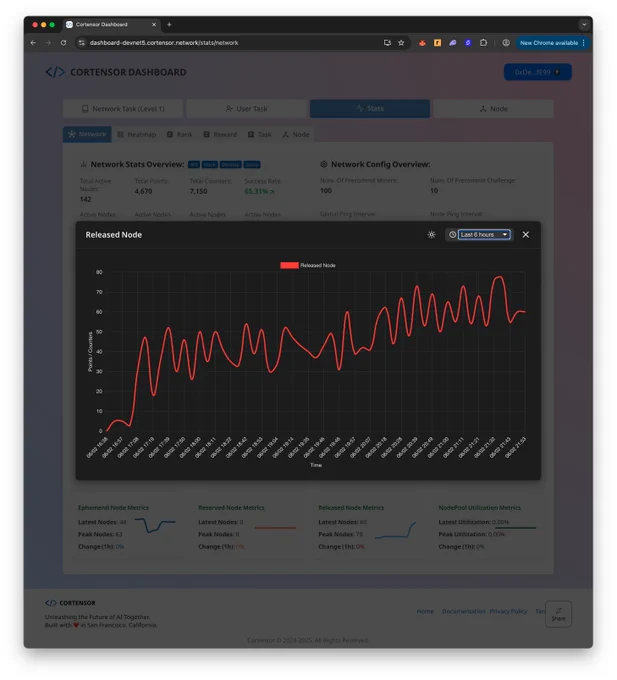Switch to the Heatmap sub-tab

click(137, 134)
